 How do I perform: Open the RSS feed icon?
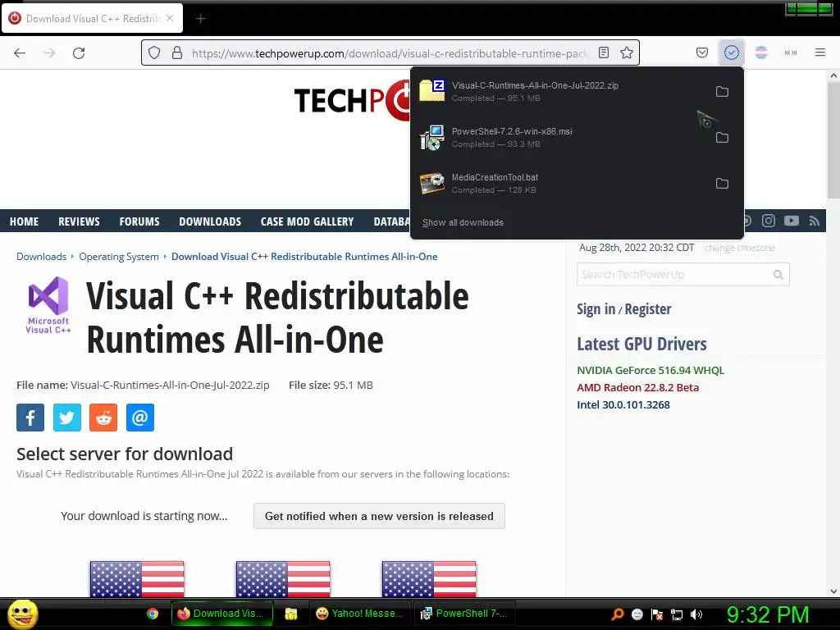click(815, 221)
